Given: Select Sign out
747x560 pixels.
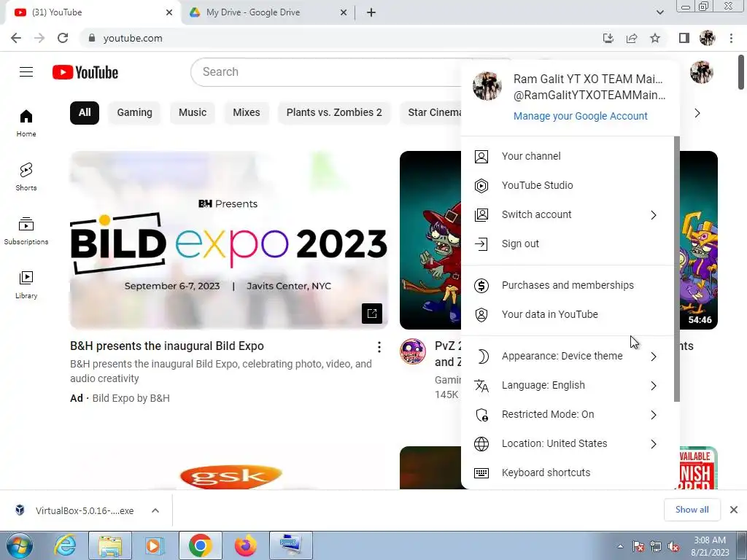Looking at the screenshot, I should click(568, 244).
